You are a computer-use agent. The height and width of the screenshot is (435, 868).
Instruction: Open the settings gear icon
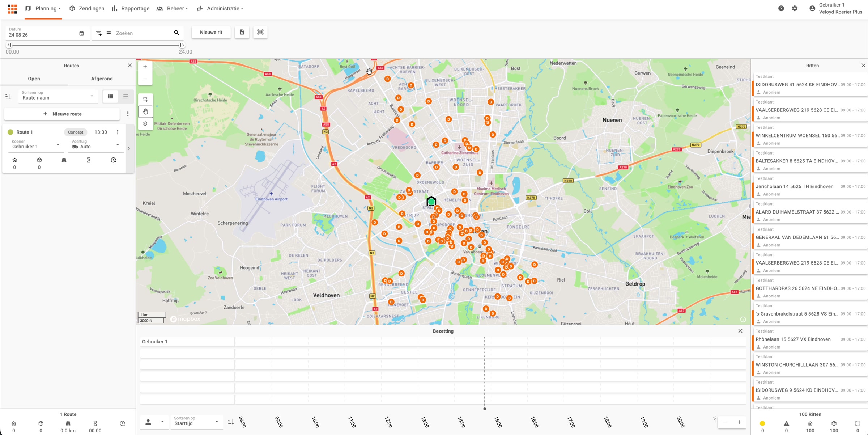click(x=795, y=8)
